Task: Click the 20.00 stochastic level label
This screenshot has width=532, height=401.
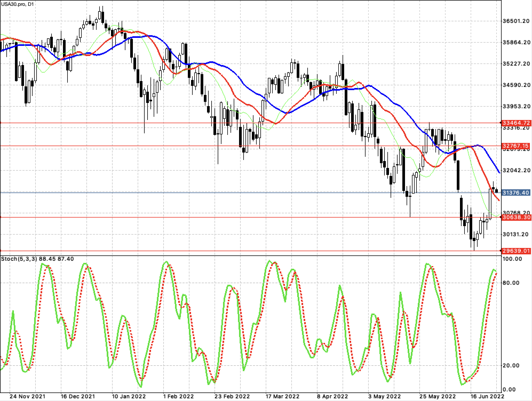Action: (x=511, y=365)
